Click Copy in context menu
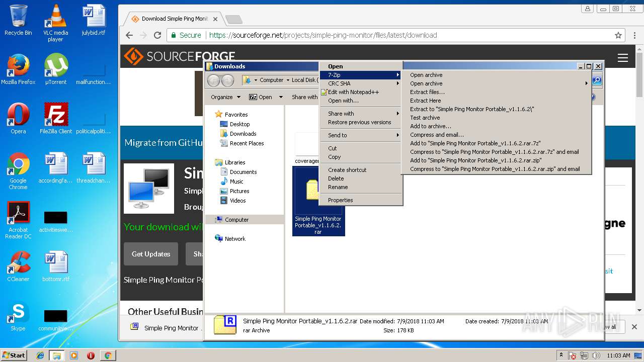Viewport: 644px width, 362px height. click(361, 157)
